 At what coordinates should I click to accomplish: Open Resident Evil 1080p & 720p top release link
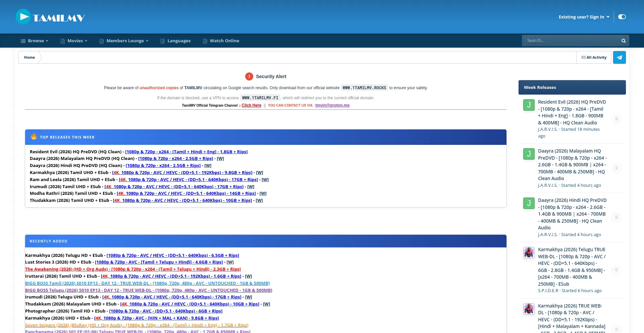[186, 152]
